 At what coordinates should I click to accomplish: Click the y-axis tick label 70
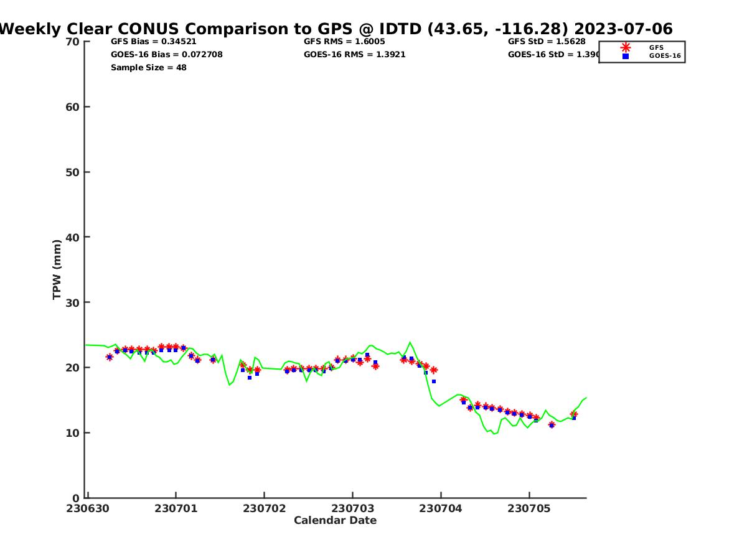point(72,42)
